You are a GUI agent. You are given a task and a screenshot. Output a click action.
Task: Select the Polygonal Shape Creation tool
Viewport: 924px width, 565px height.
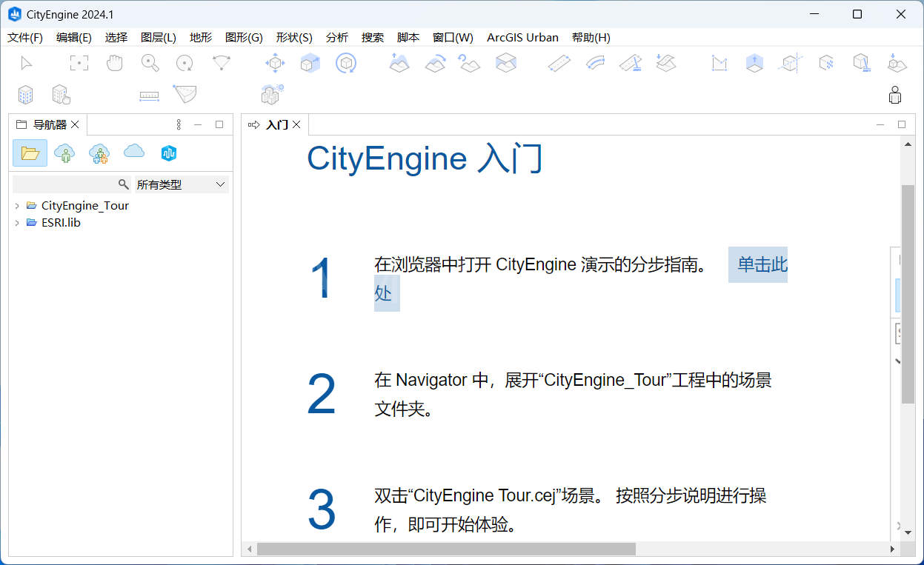(x=719, y=64)
